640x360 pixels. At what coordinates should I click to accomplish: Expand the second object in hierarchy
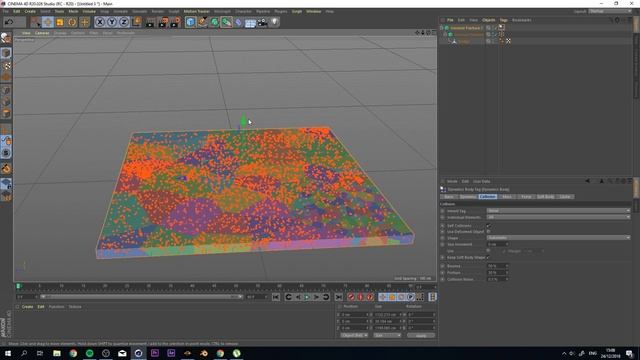coord(445,34)
